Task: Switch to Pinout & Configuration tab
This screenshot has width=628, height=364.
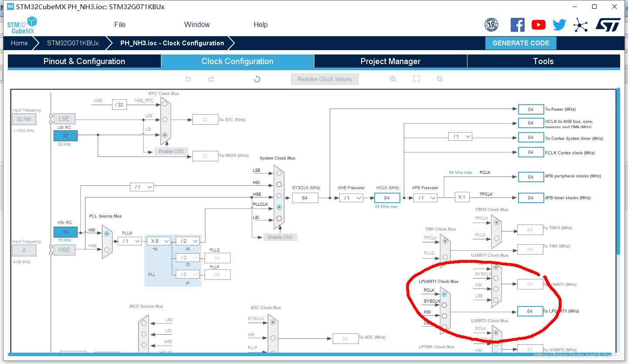Action: (84, 61)
